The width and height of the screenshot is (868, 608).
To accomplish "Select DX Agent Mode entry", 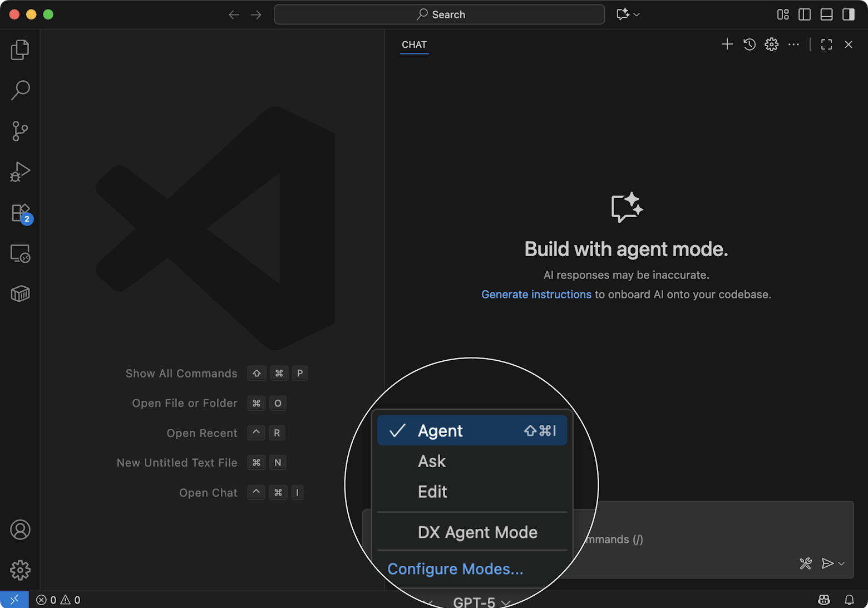I will (x=472, y=532).
